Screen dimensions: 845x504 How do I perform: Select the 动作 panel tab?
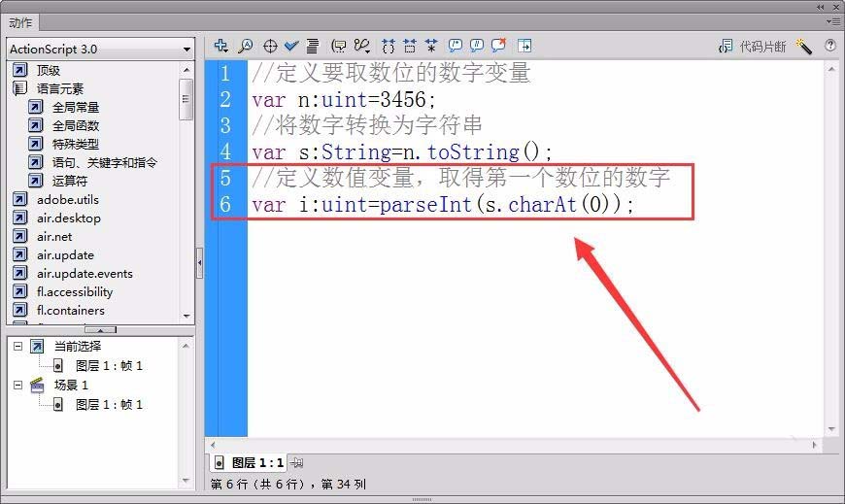(20, 22)
